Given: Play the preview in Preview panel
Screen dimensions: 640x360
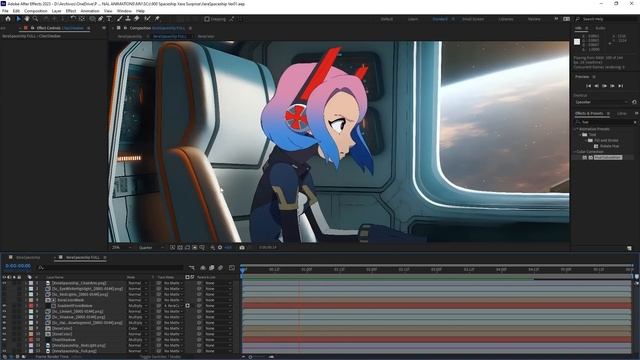Looking at the screenshot, I should pos(604,86).
